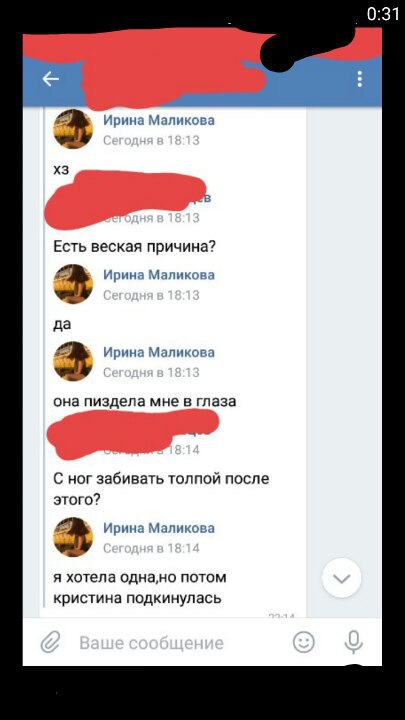The height and width of the screenshot is (720, 405).
Task: Open Ирина Маликова name at 18:14
Action: [x=159, y=528]
